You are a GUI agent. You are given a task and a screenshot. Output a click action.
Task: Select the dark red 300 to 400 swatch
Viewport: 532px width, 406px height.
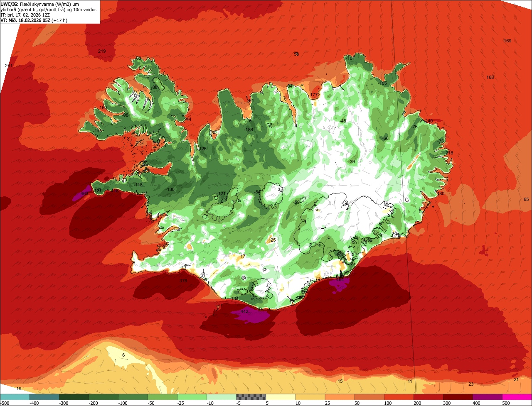pos(458,397)
